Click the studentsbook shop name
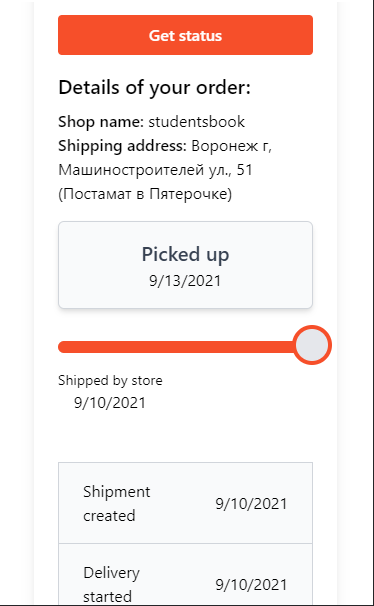This screenshot has width=374, height=606. pyautogui.click(x=197, y=122)
